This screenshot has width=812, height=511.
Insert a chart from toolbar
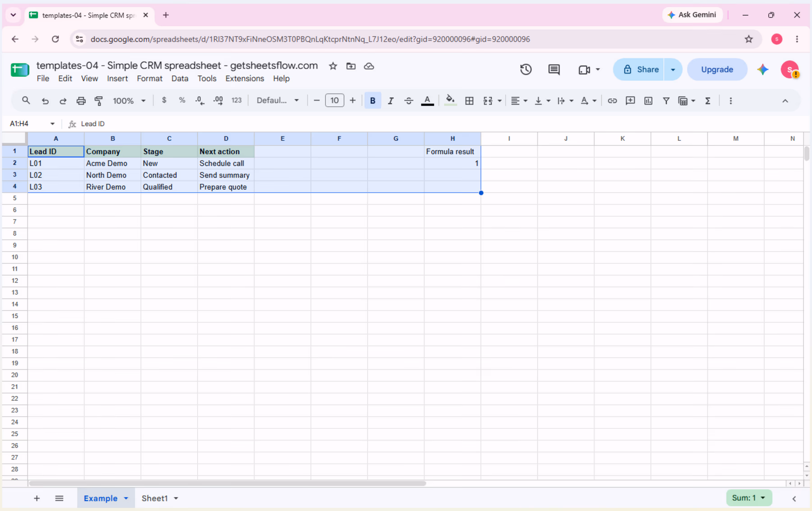[x=648, y=101]
